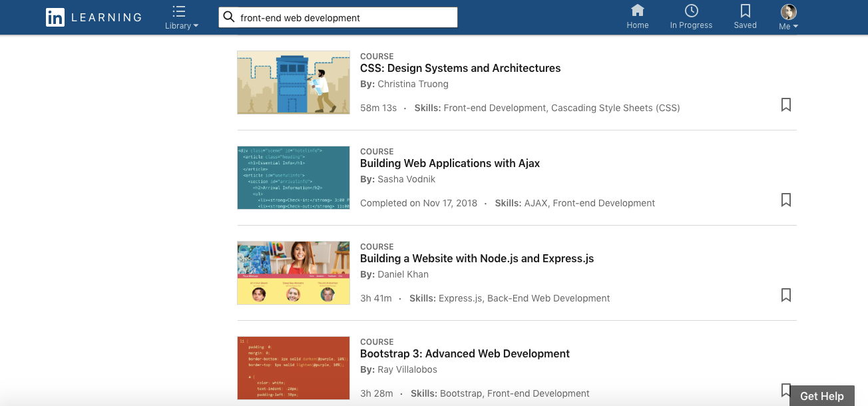Open In Progress clock icon
Viewport: 868px width, 406px height.
[x=691, y=11]
